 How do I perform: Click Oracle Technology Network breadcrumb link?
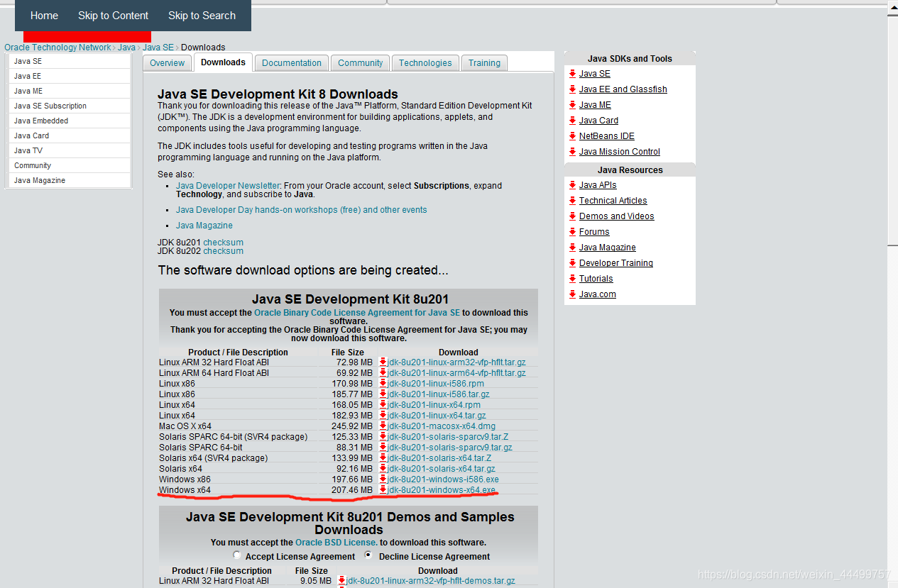click(x=58, y=48)
